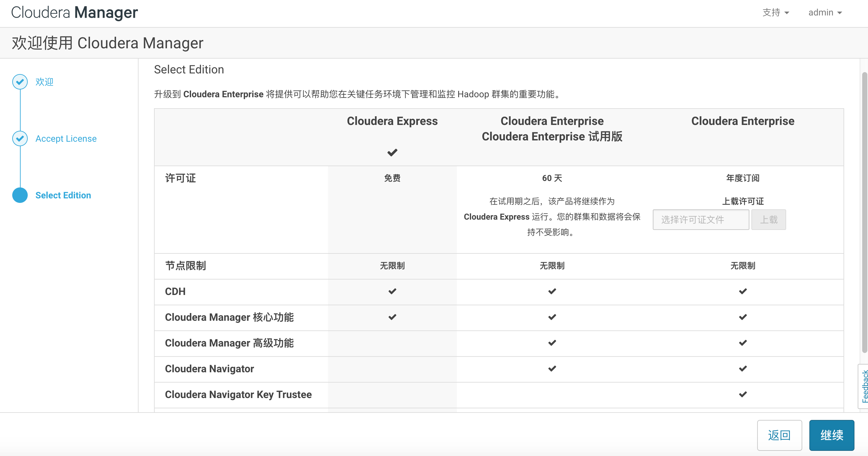Select the Select Edition step label

point(63,195)
